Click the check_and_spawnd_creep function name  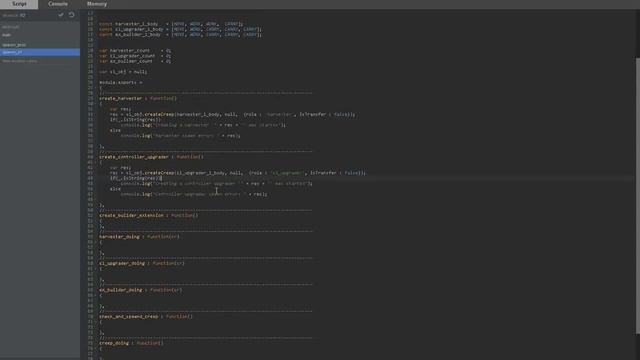click(x=129, y=316)
